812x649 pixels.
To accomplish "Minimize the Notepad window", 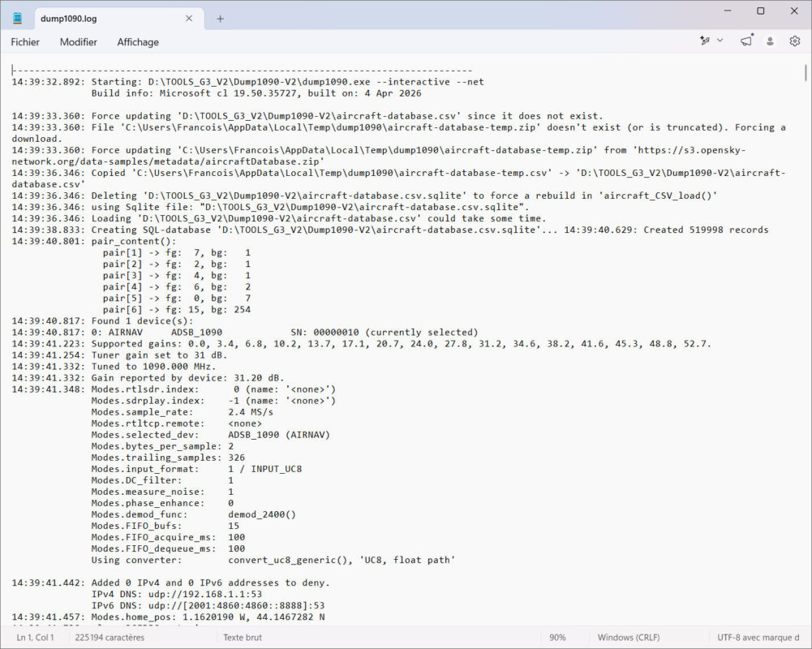I will (x=728, y=11).
